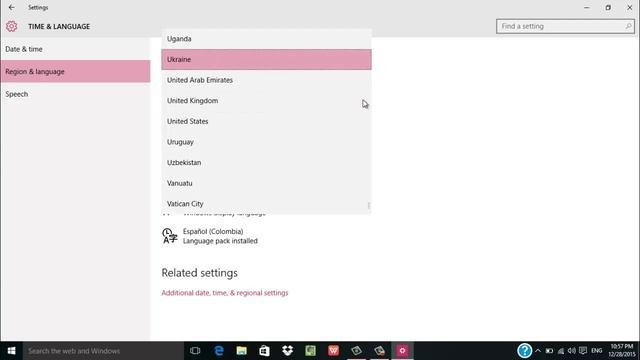
Task: Choose Uganda from the country list
Action: 266,39
